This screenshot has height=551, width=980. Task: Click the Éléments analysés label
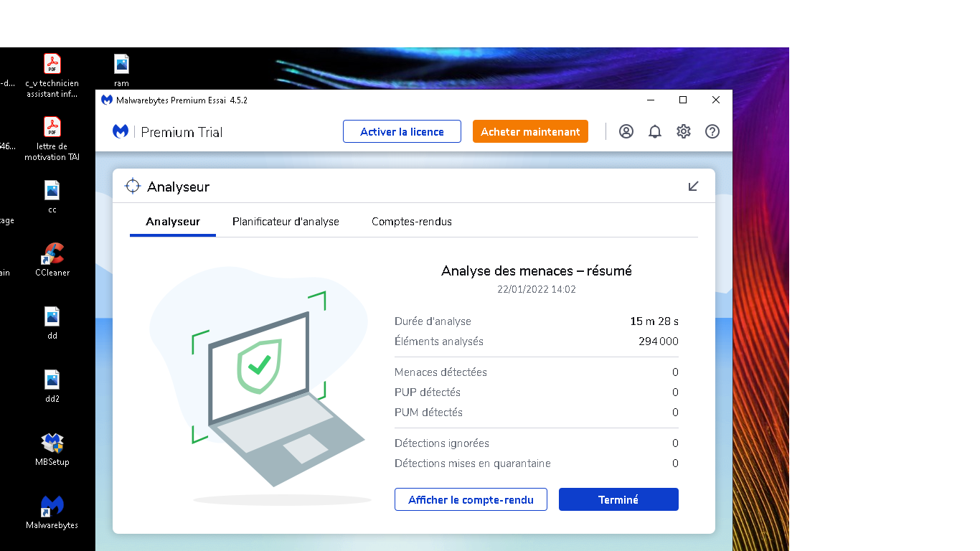[439, 342]
